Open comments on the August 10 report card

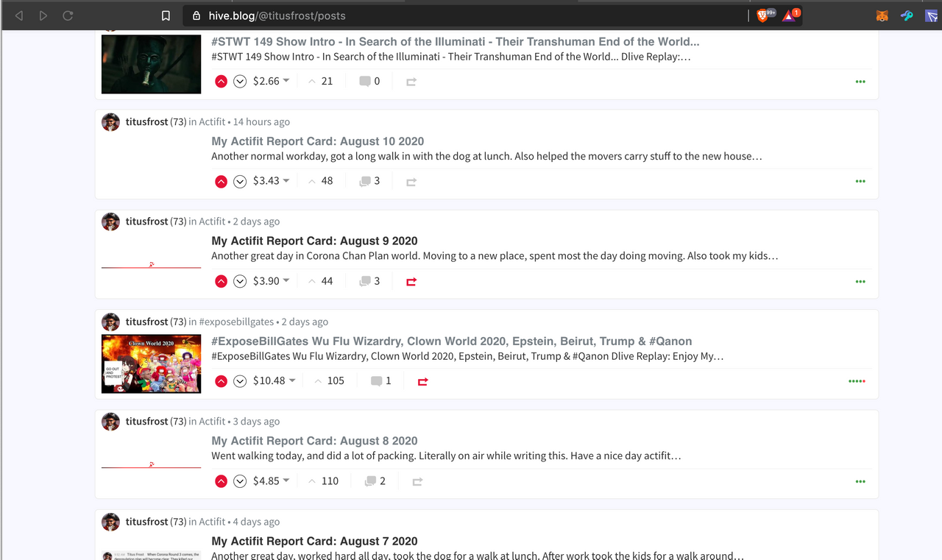point(369,181)
